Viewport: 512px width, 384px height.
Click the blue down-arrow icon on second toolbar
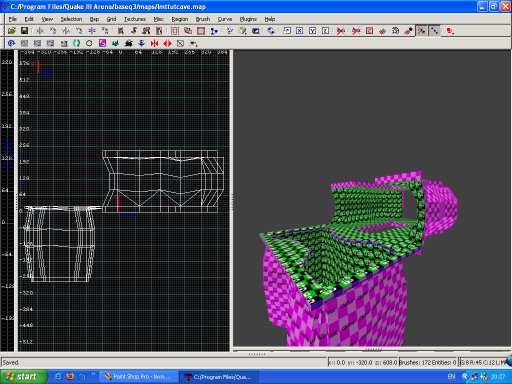pyautogui.click(x=141, y=43)
